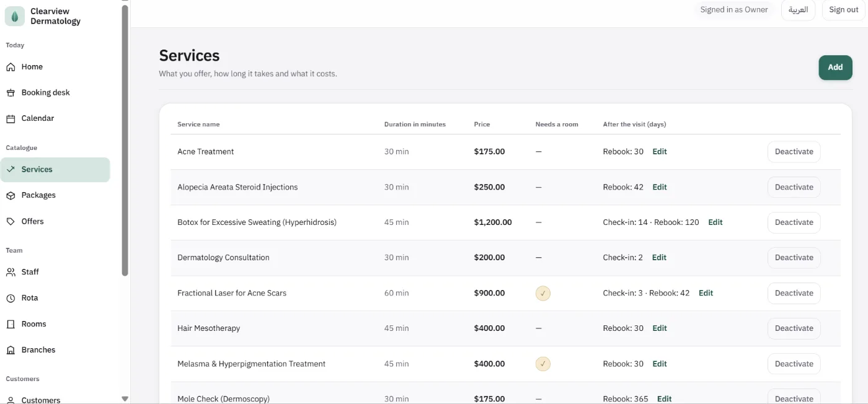Click the Staff people icon
Viewport: 868px width, 404px height.
pos(11,272)
